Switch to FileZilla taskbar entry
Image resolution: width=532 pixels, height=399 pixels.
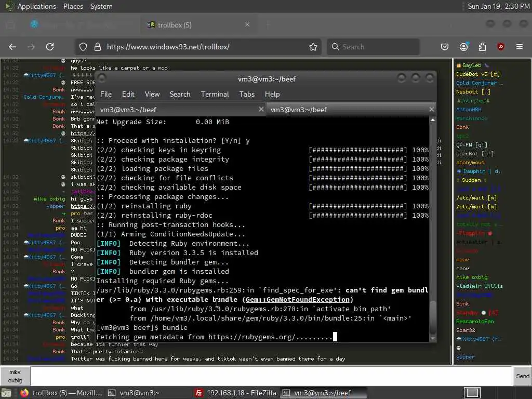[236, 393]
